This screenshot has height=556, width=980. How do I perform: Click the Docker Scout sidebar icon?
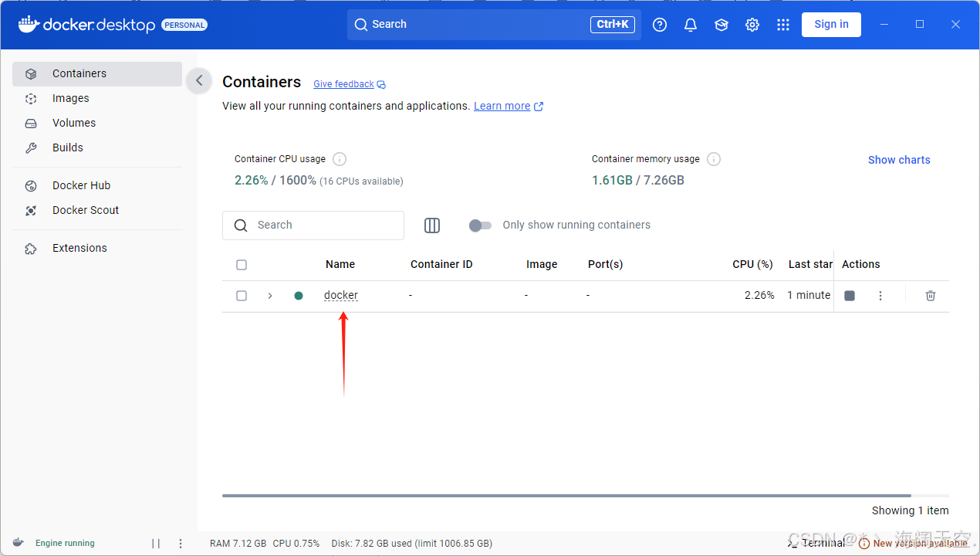(31, 211)
